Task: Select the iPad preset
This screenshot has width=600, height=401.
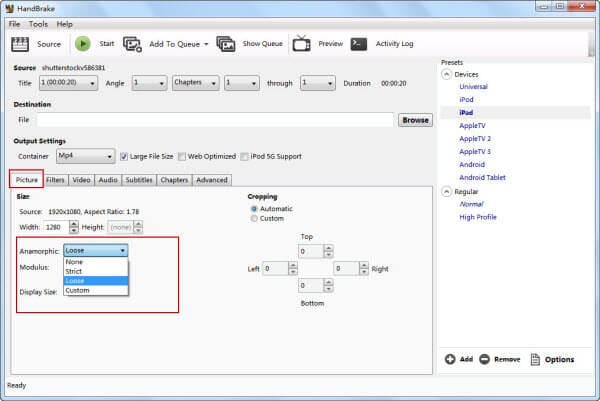Action: tap(466, 112)
